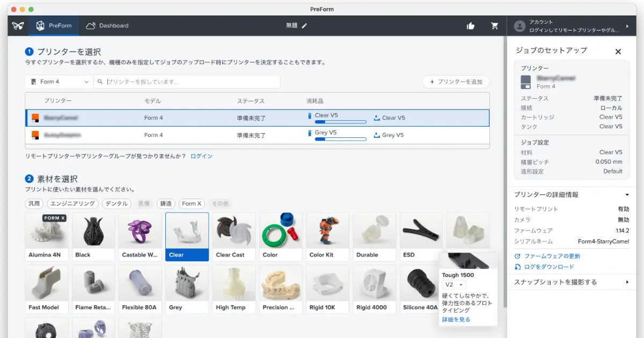Toggle the デンタル material filter

pos(116,203)
